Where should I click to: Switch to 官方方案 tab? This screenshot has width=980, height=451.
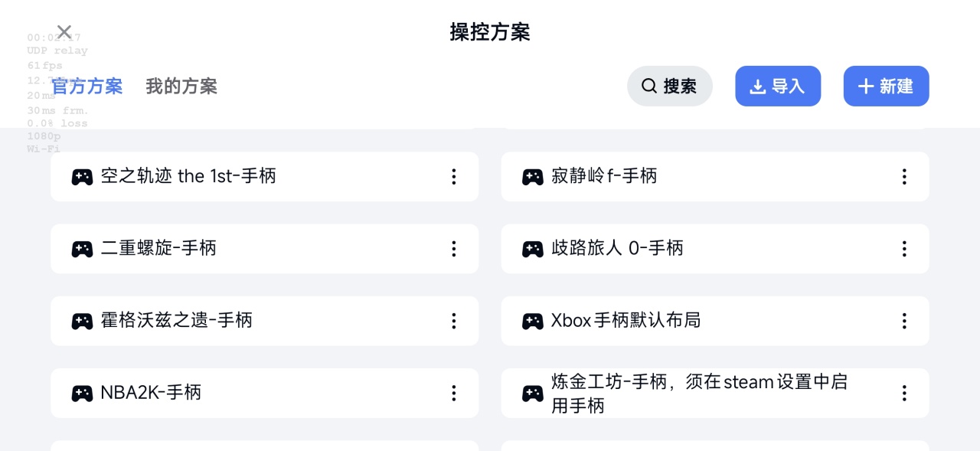point(87,87)
